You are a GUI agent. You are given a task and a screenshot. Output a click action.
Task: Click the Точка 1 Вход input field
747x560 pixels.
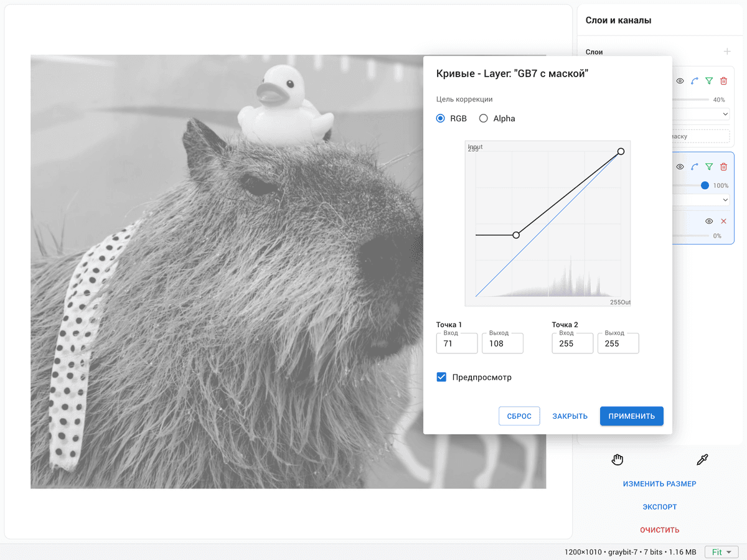457,343
